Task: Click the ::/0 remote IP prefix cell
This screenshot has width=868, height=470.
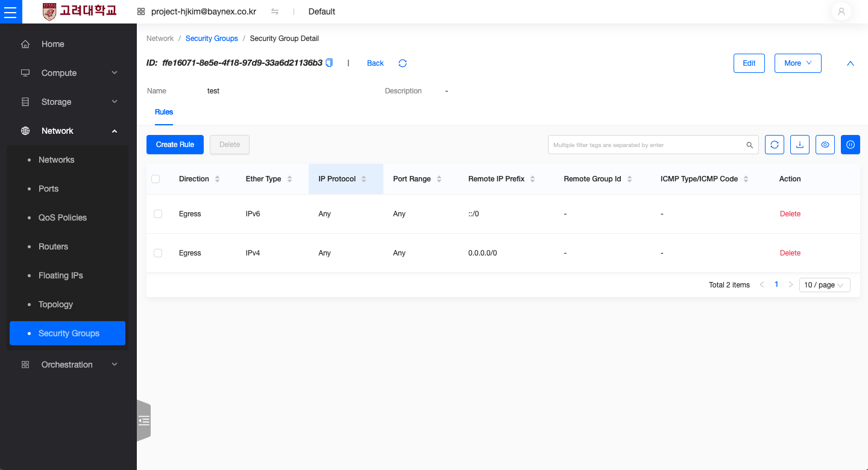Action: tap(474, 214)
